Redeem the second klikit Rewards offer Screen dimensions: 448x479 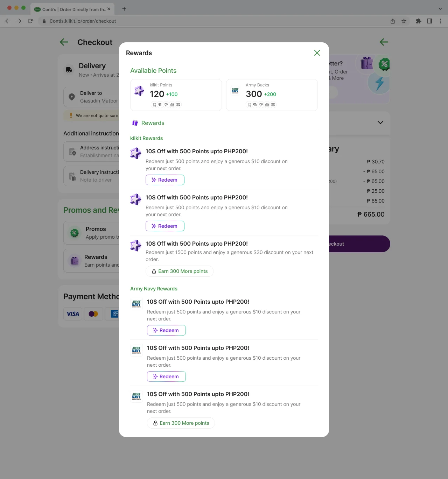click(165, 226)
